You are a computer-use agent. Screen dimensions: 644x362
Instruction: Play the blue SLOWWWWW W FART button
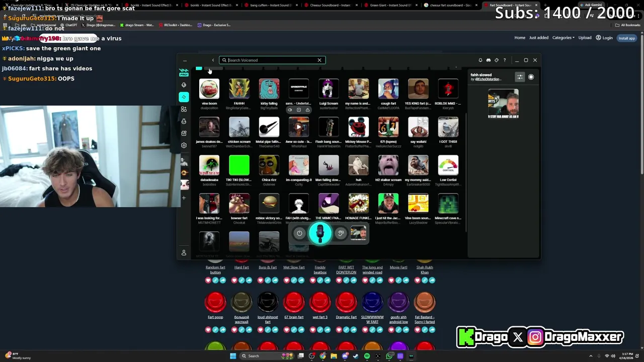372,302
